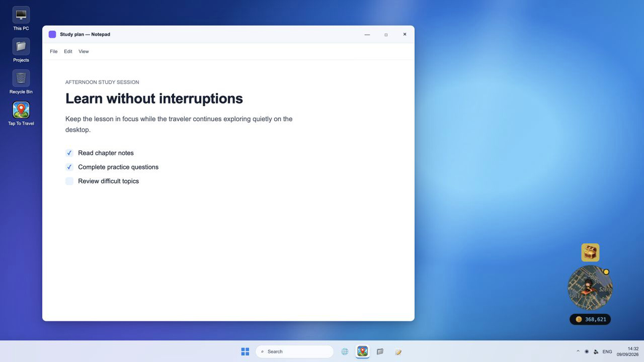Close the Study plan Notepad window

pyautogui.click(x=405, y=34)
